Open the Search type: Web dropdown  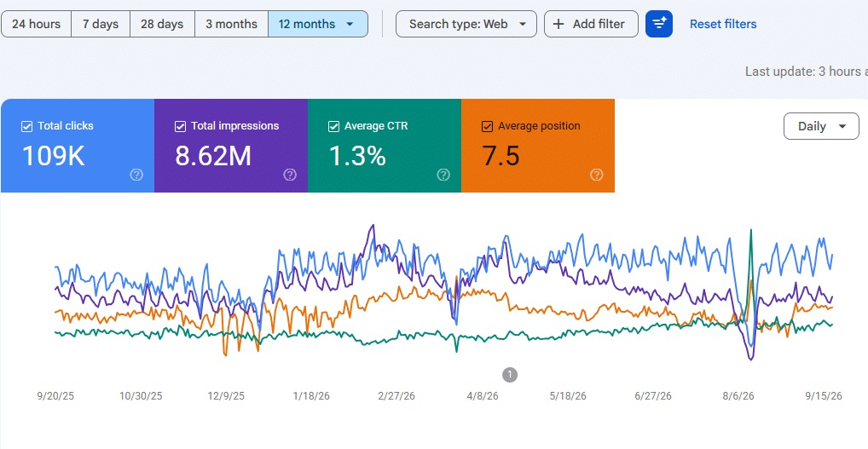coord(466,25)
